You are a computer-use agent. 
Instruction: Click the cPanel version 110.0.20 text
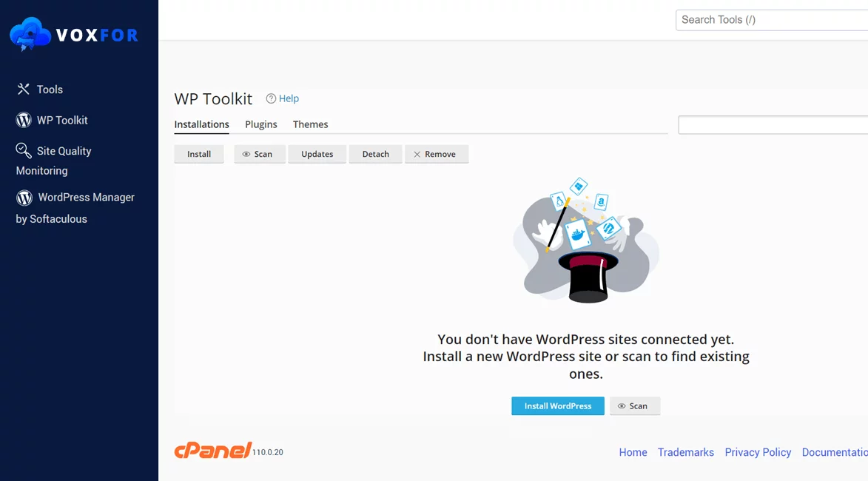coord(268,452)
